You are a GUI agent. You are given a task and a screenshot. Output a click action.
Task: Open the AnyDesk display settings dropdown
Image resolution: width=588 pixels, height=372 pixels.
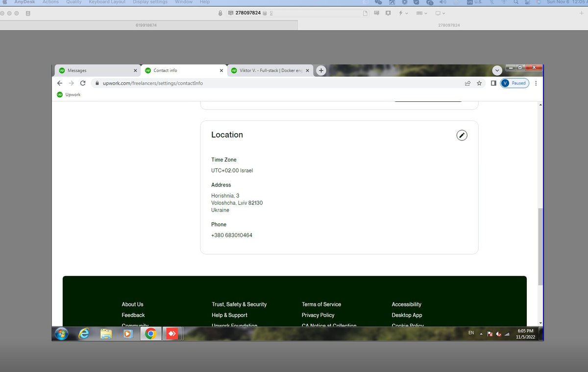(x=441, y=13)
